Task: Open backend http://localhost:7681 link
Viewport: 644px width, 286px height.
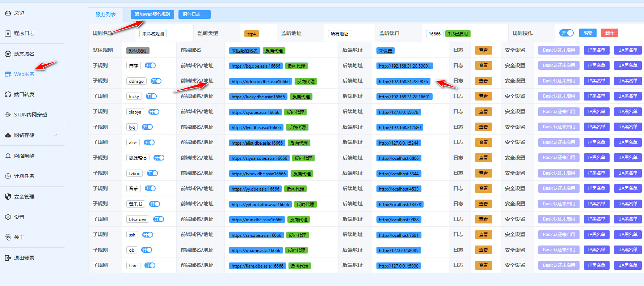Action: pyautogui.click(x=399, y=235)
